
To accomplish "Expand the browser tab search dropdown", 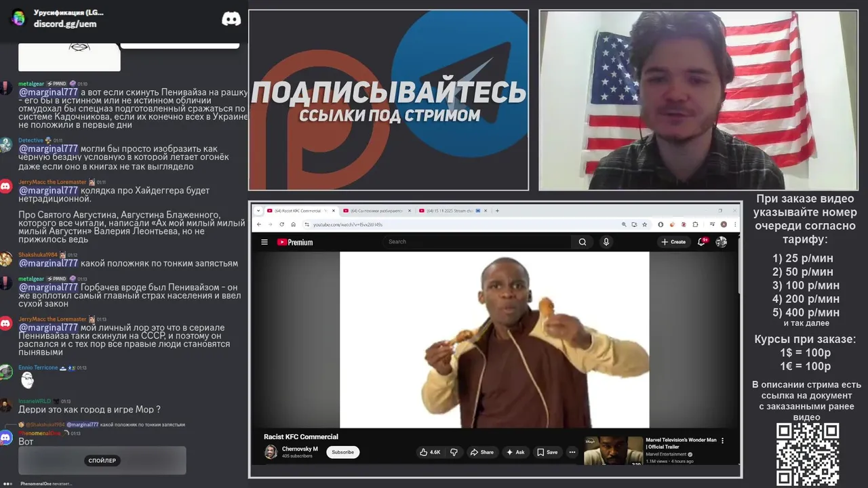I will click(257, 211).
